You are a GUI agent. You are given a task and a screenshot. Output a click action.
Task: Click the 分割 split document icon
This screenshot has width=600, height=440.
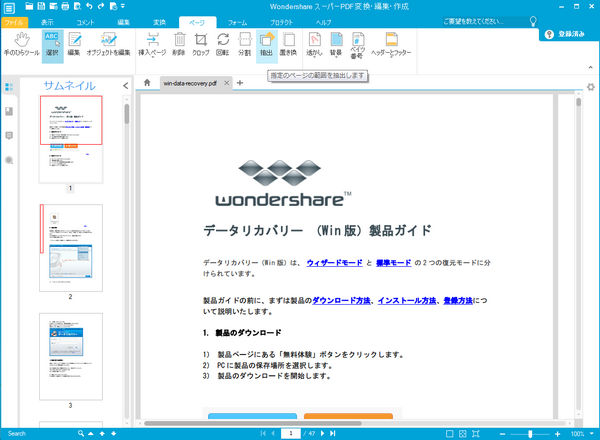245,45
